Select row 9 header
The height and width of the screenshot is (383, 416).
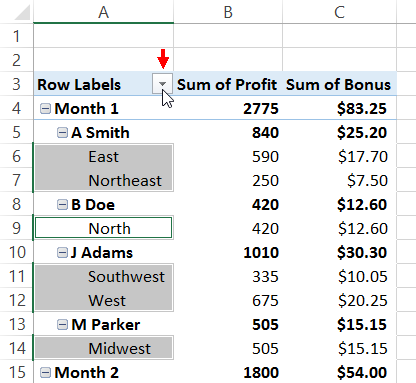click(x=17, y=228)
